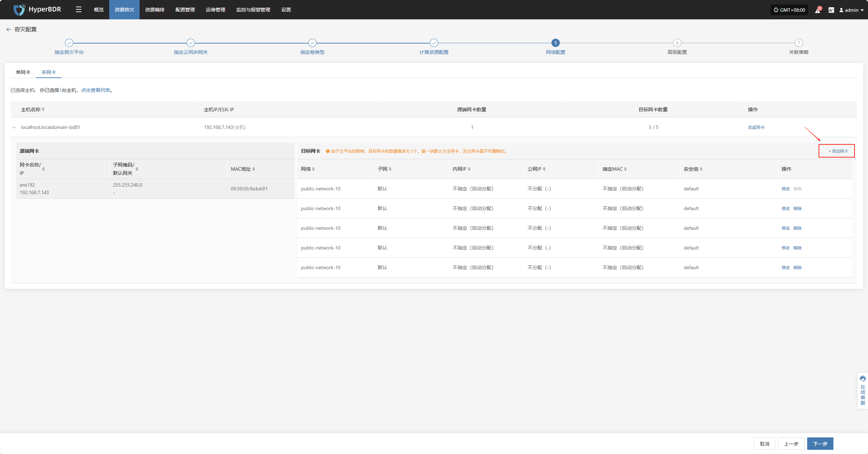Toggle the hamburger menu icon
The height and width of the screenshot is (454, 868).
coord(79,10)
